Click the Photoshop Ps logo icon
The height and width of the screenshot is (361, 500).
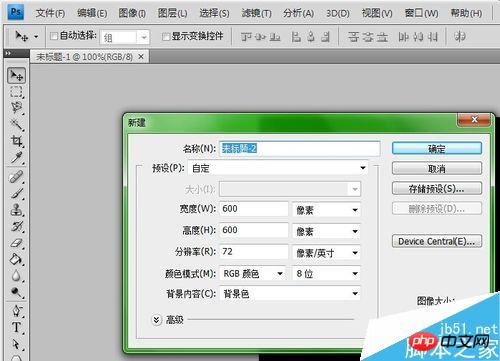click(x=16, y=12)
